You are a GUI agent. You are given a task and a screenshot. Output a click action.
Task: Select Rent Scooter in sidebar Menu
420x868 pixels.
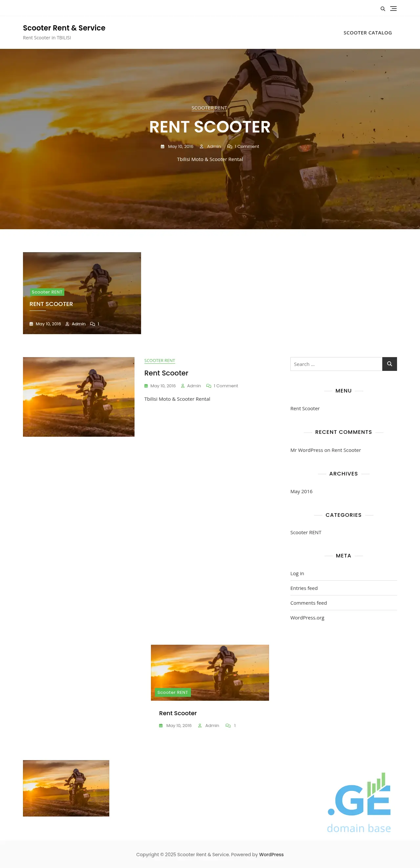click(x=305, y=408)
